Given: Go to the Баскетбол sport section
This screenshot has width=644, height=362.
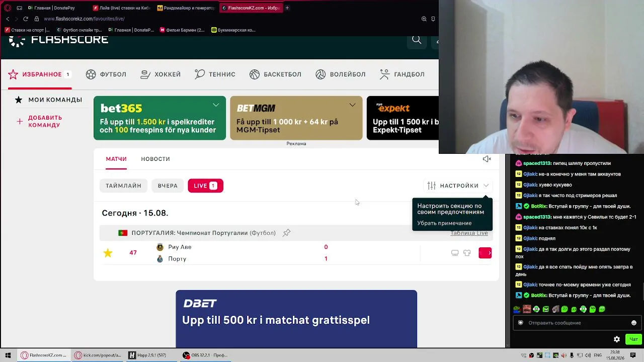Looking at the screenshot, I should coord(275,74).
